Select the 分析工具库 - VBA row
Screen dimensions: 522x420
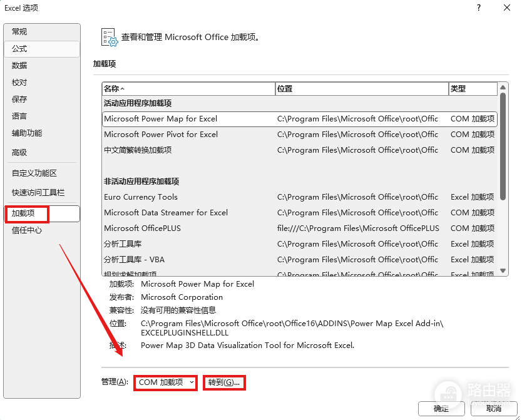click(300, 260)
